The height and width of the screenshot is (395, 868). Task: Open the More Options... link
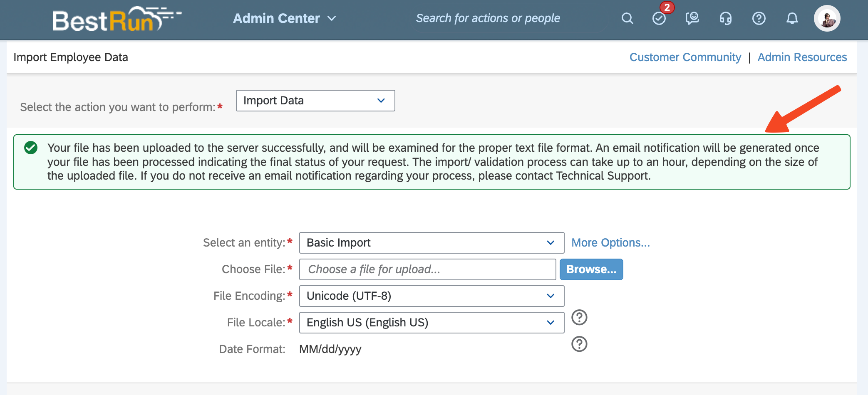(610, 243)
